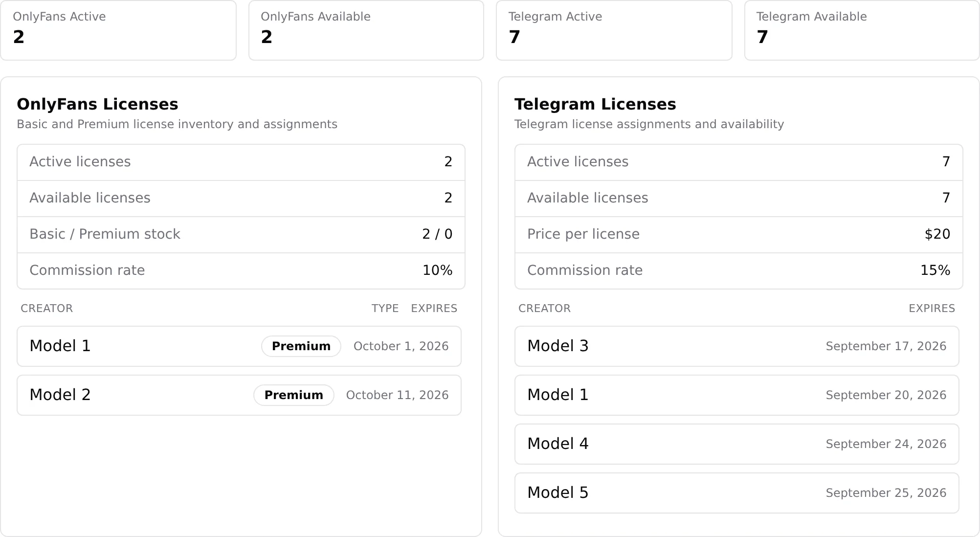The image size is (980, 537).
Task: Click the OnlyFans Licenses heading
Action: coord(97,104)
